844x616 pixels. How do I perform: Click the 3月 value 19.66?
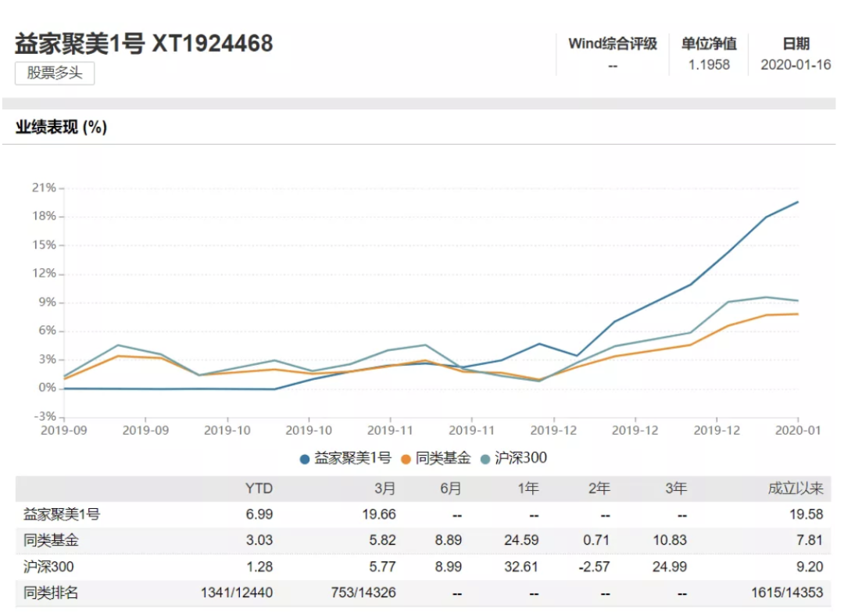point(379,514)
